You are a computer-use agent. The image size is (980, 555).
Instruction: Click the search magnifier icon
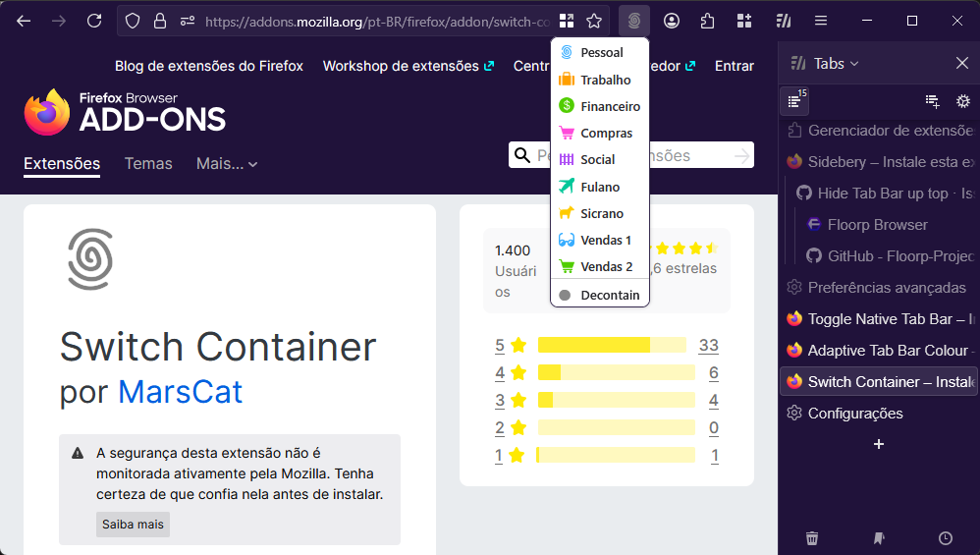(522, 155)
